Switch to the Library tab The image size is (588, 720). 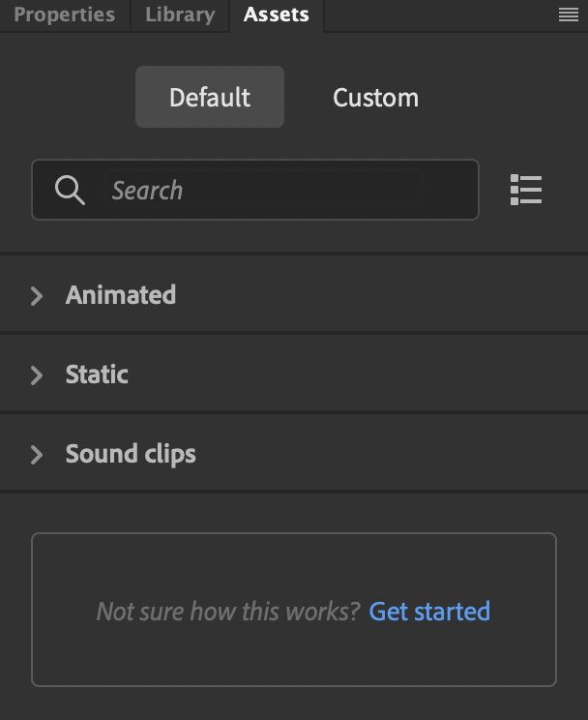point(180,15)
